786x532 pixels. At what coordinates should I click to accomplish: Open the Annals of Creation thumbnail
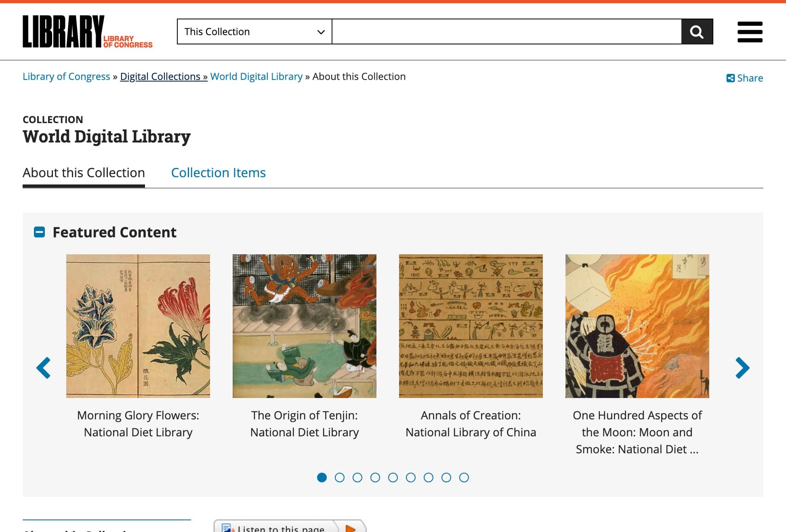click(471, 326)
